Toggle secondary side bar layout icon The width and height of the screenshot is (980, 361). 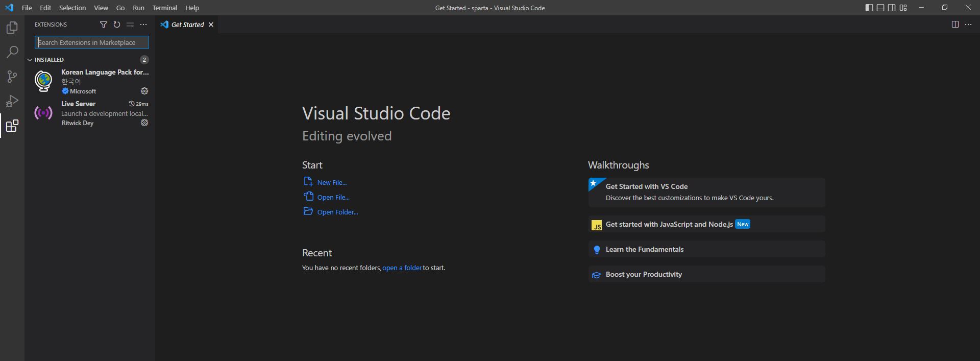click(892, 8)
